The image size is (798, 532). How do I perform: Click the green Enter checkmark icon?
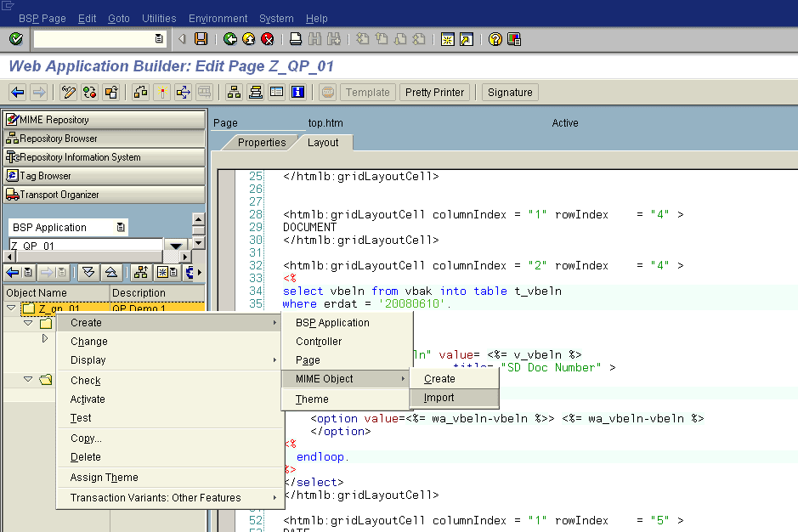pos(16,39)
